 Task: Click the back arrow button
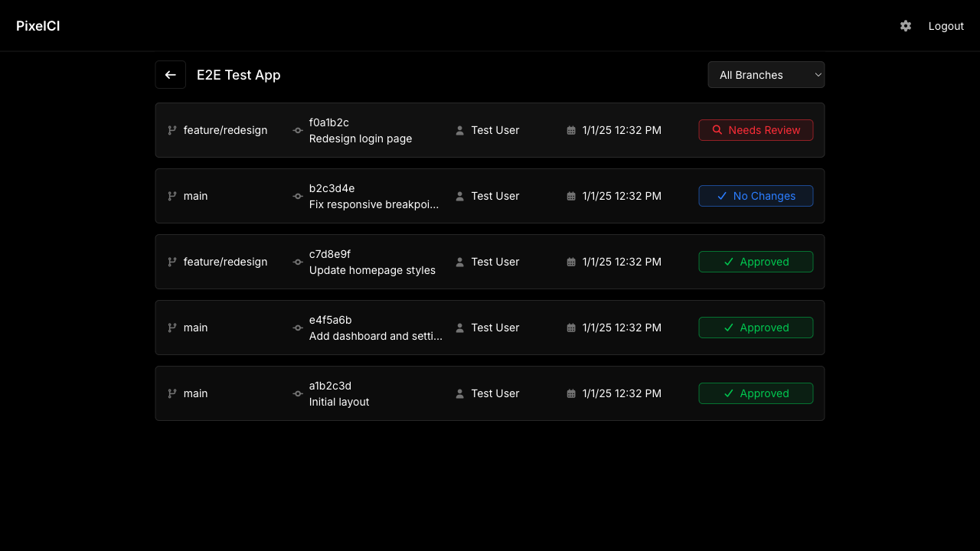click(x=171, y=75)
